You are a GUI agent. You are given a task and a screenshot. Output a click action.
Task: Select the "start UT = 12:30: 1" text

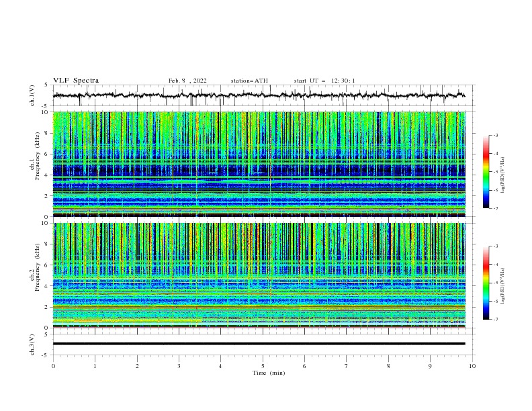[x=324, y=81]
